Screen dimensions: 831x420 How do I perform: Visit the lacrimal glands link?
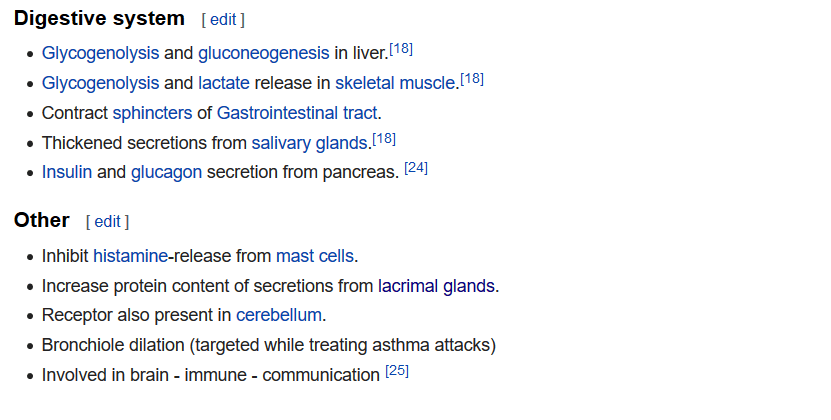click(x=436, y=286)
